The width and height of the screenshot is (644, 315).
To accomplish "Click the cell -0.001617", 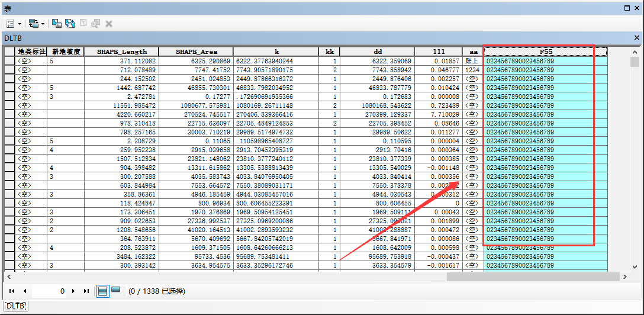I will point(439,265).
